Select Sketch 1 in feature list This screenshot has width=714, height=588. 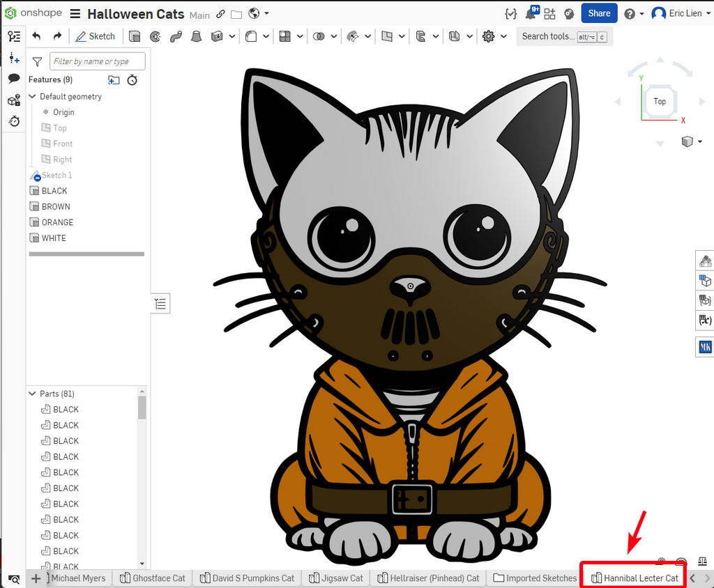tap(51, 176)
